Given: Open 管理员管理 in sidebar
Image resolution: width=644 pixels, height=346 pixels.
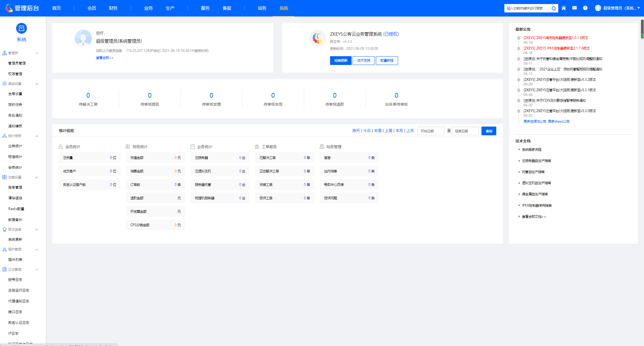Looking at the screenshot, I should click(x=17, y=63).
